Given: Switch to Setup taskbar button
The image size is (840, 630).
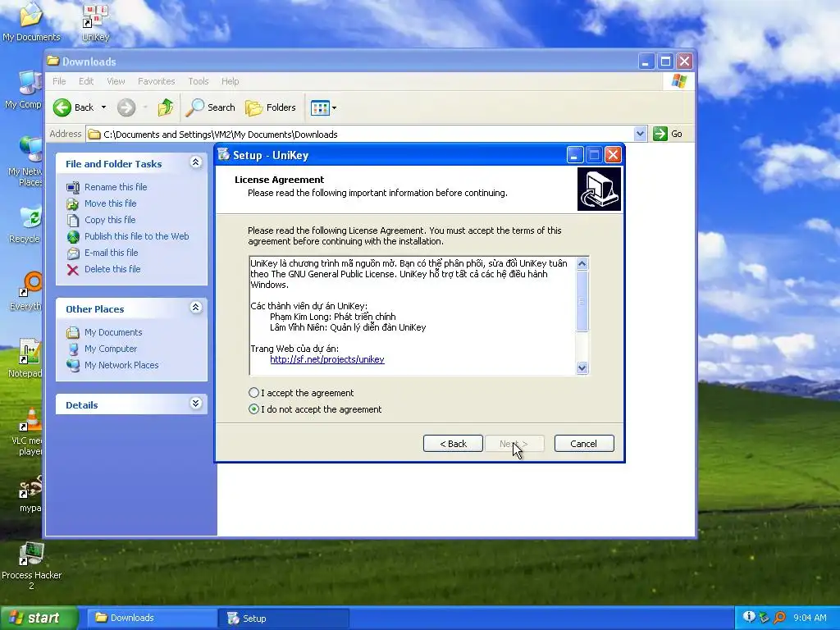Looking at the screenshot, I should pos(284,619).
